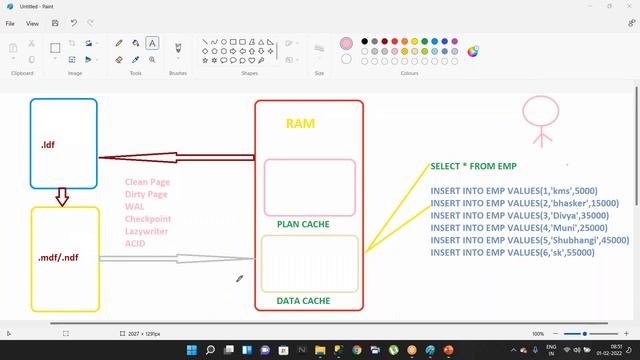Choose the Heart shape
Image resolution: width=640 pixels, height=360 pixels.
252,60
